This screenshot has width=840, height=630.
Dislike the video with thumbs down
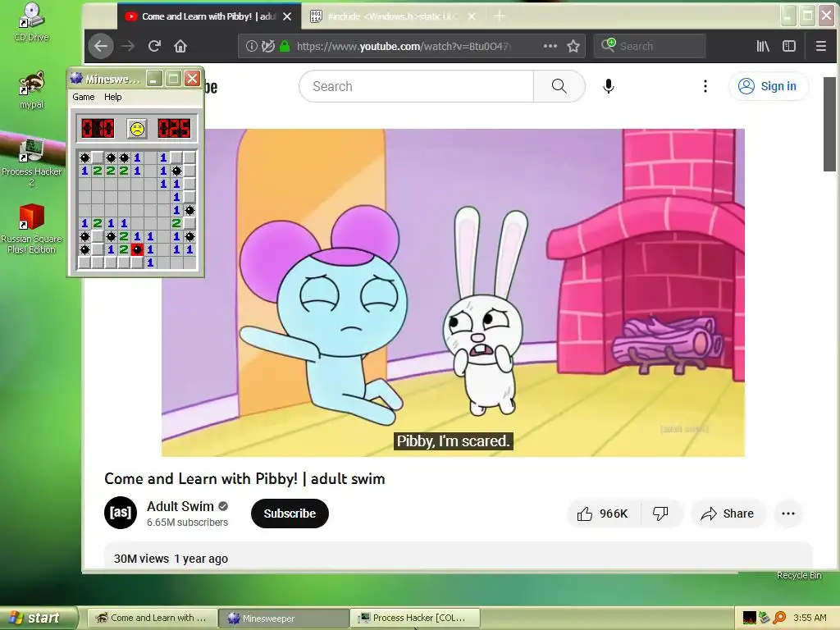[x=661, y=514]
